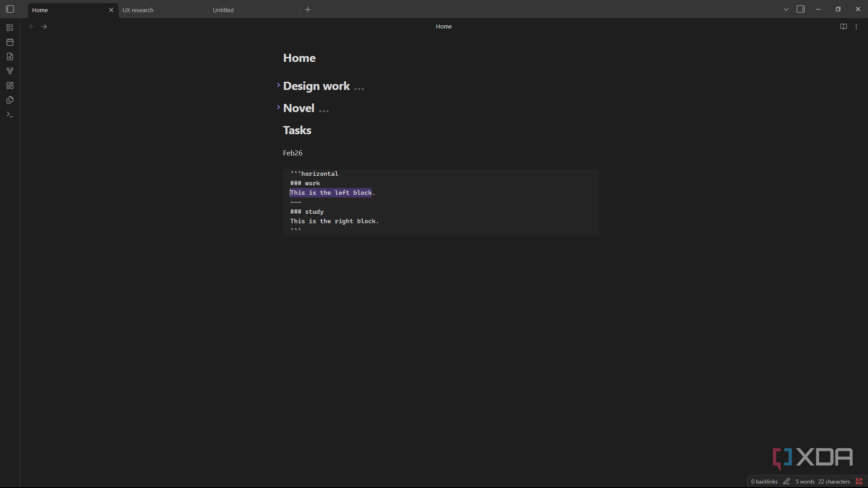This screenshot has width=868, height=488.
Task: Open graph view from the ribbon
Action: 10,71
